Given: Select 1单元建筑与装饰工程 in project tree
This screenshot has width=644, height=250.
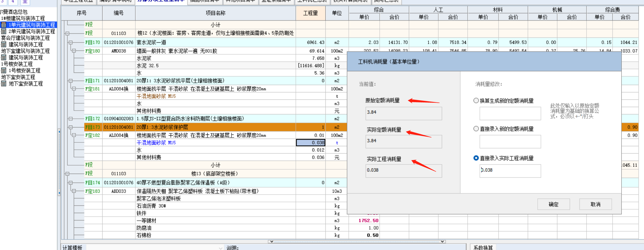Looking at the screenshot, I should (x=32, y=25).
